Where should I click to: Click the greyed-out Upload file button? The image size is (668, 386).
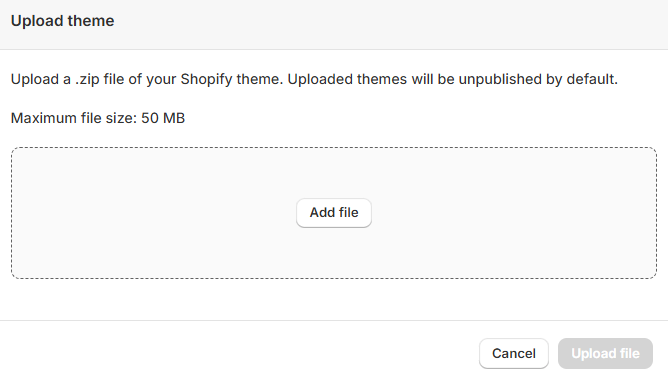click(605, 353)
